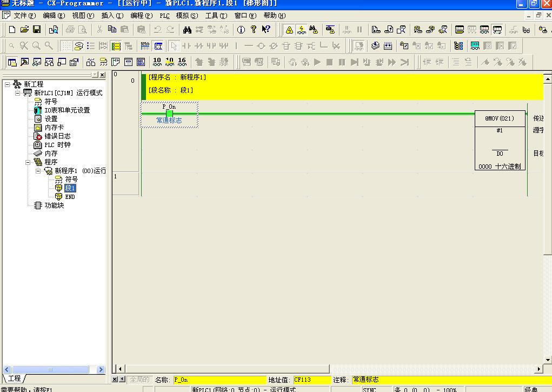
Task: Open the 文件(F) menu
Action: (x=24, y=16)
